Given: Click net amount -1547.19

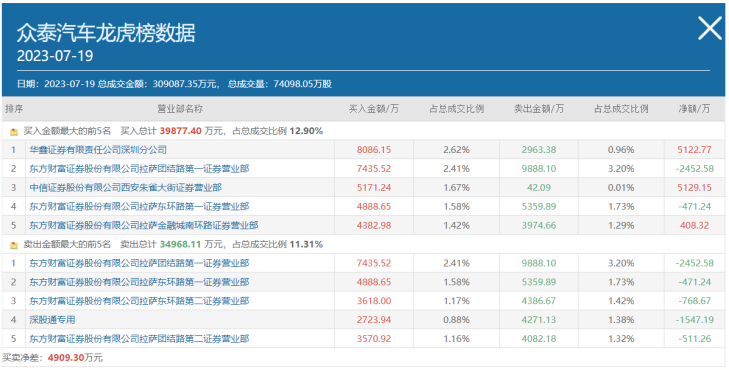Looking at the screenshot, I should point(694,320).
